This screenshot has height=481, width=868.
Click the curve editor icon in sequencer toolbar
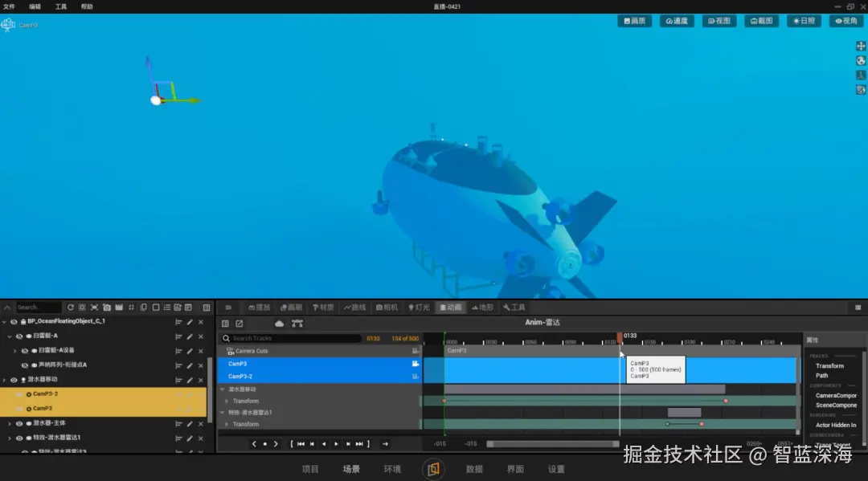coord(297,324)
